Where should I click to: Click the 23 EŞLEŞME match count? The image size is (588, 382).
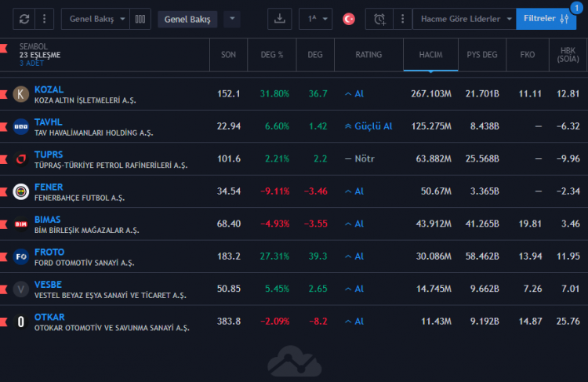coord(40,55)
